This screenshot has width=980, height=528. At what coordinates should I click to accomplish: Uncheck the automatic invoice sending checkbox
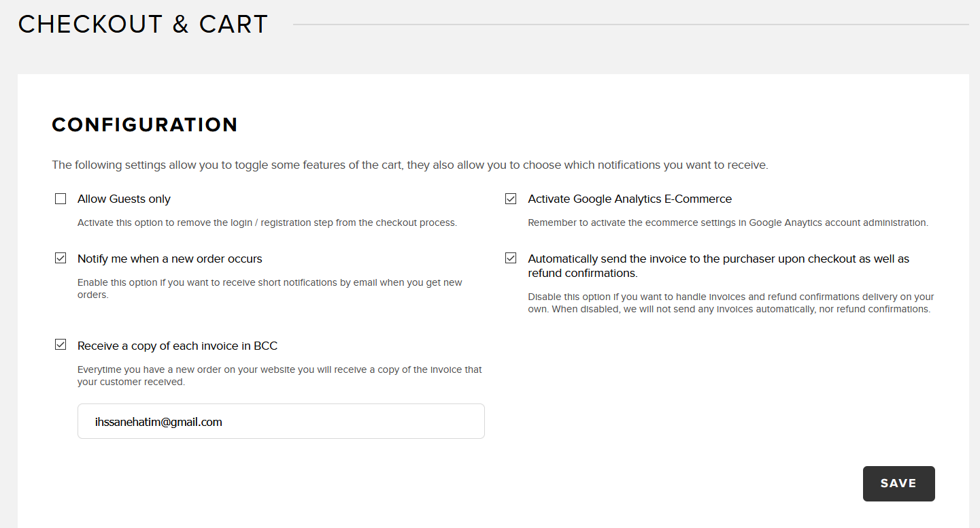[x=511, y=258]
